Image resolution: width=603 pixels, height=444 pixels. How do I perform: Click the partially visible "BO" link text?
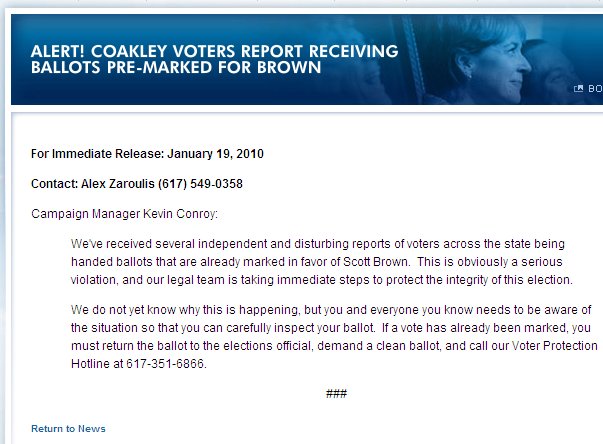[x=594, y=88]
